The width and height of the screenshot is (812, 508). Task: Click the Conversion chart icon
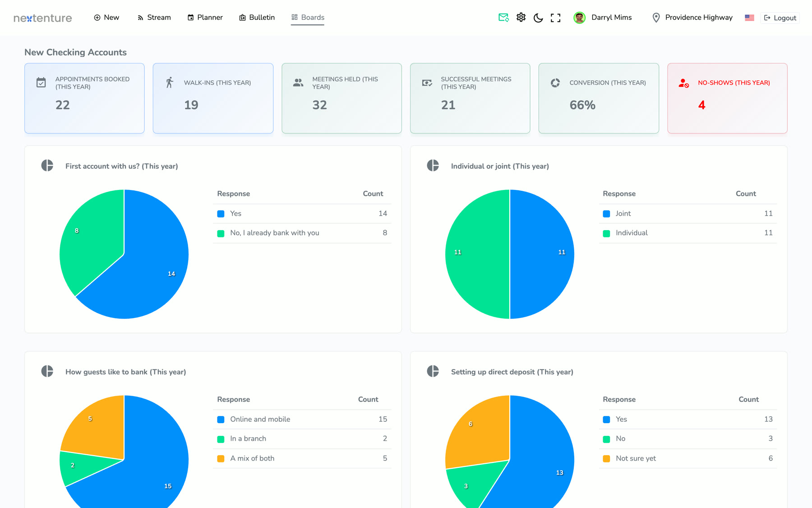pyautogui.click(x=555, y=83)
